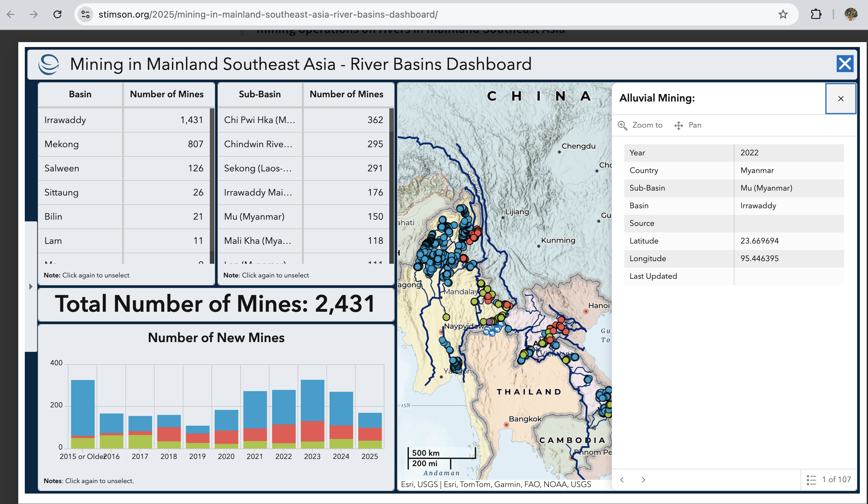This screenshot has height=504, width=868.
Task: Open the site information icon in address bar
Action: [x=85, y=14]
